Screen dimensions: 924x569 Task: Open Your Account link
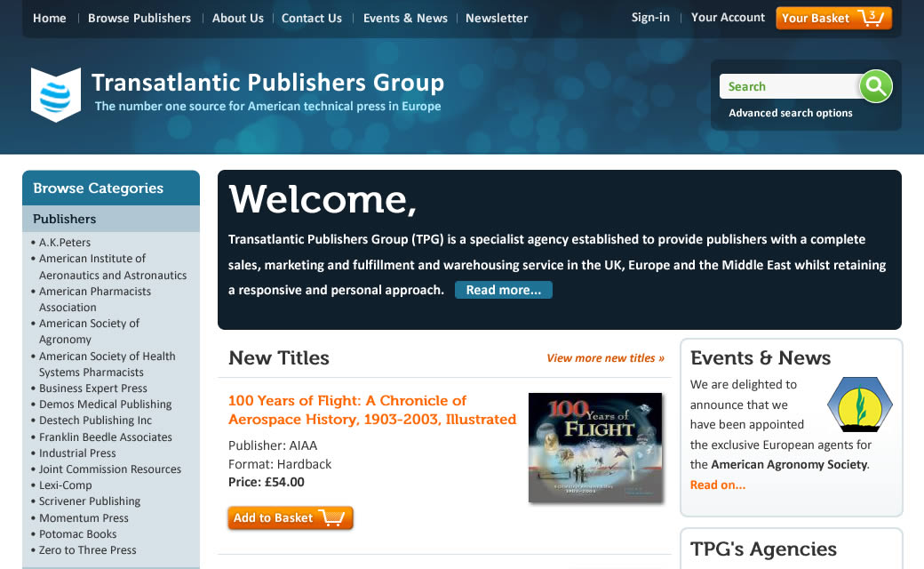(728, 18)
